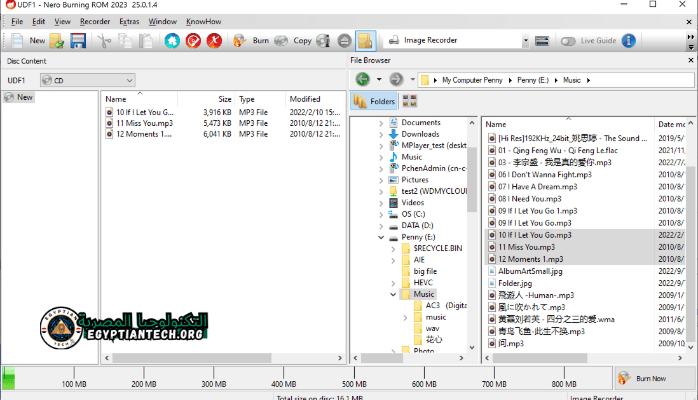The height and width of the screenshot is (400, 698).
Task: Select 11 Miss You.mp3 in Disc Content
Action: pyautogui.click(x=144, y=123)
